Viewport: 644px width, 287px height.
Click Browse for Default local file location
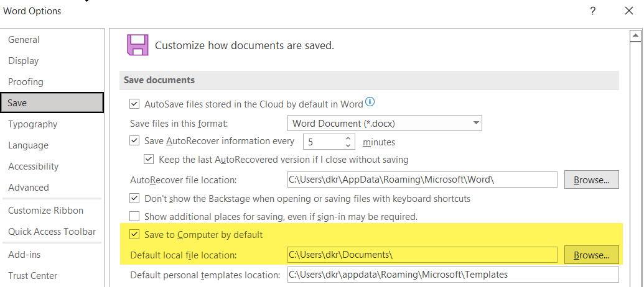(592, 255)
